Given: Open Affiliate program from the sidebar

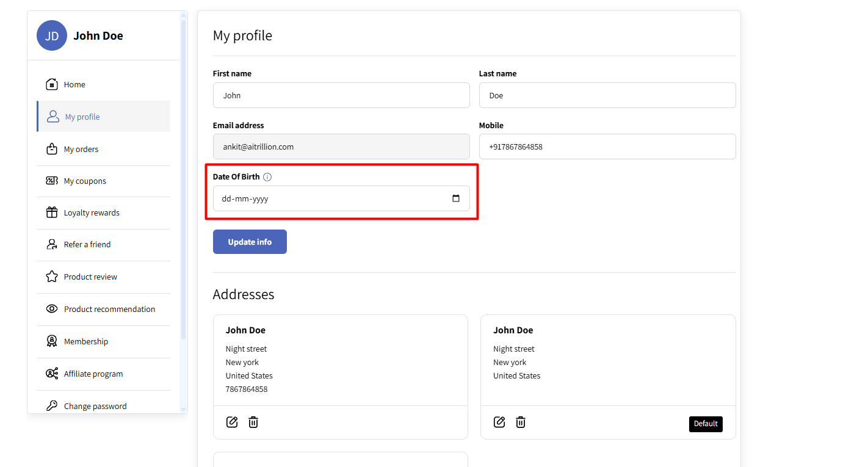Looking at the screenshot, I should 93,374.
